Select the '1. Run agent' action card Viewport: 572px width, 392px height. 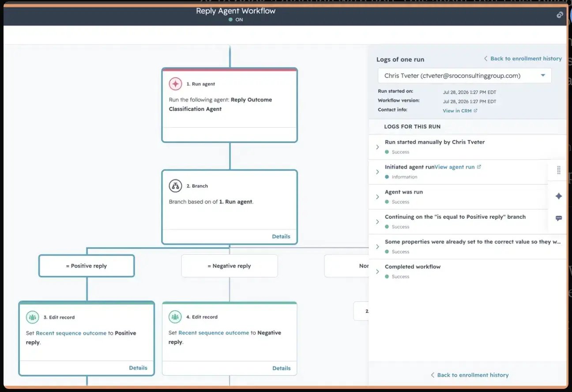point(230,105)
